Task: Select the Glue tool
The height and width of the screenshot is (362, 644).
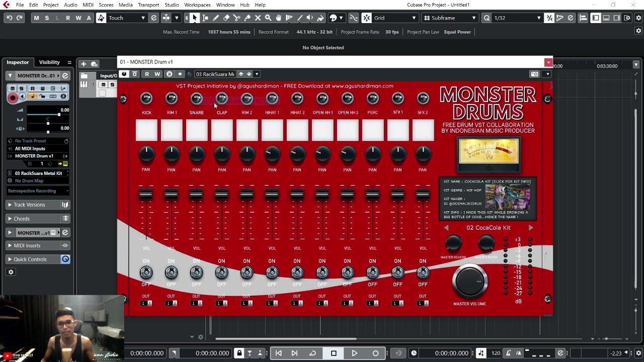Action: pyautogui.click(x=248, y=18)
